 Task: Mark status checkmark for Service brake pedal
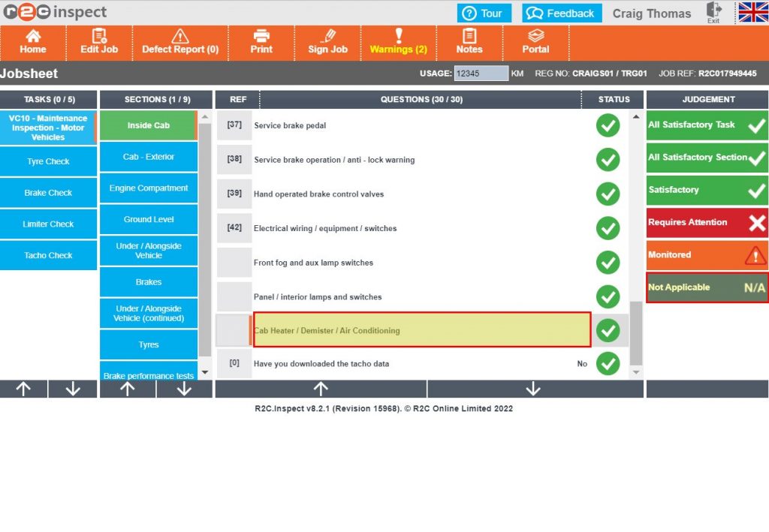coord(608,125)
